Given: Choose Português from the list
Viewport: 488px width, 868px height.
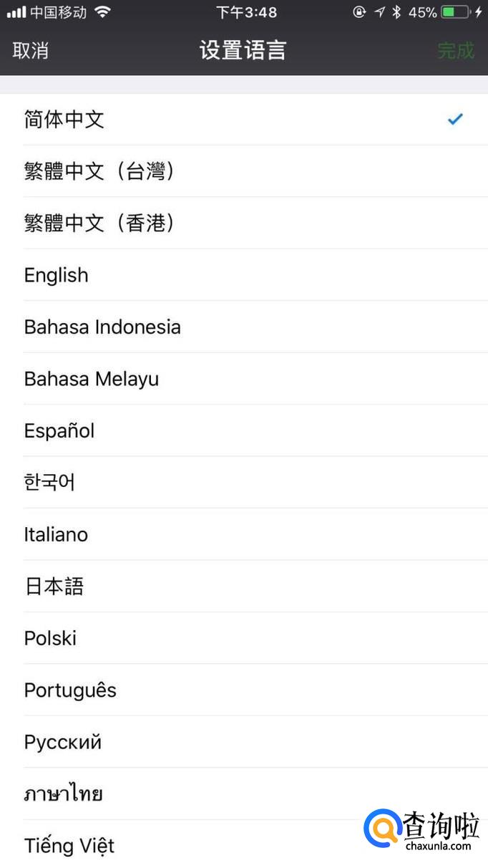Looking at the screenshot, I should 70,690.
